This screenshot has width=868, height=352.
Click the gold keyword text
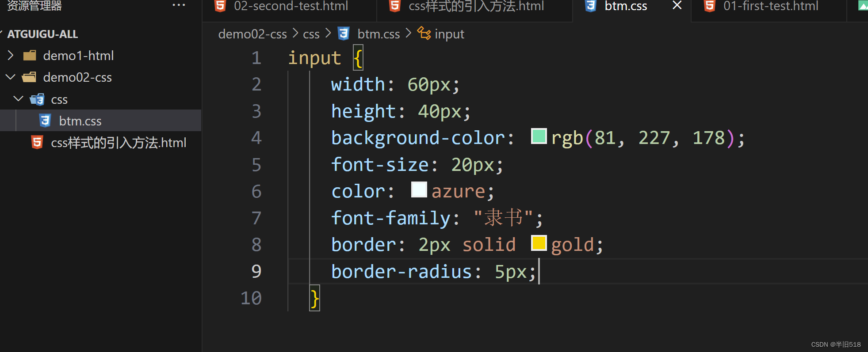572,245
